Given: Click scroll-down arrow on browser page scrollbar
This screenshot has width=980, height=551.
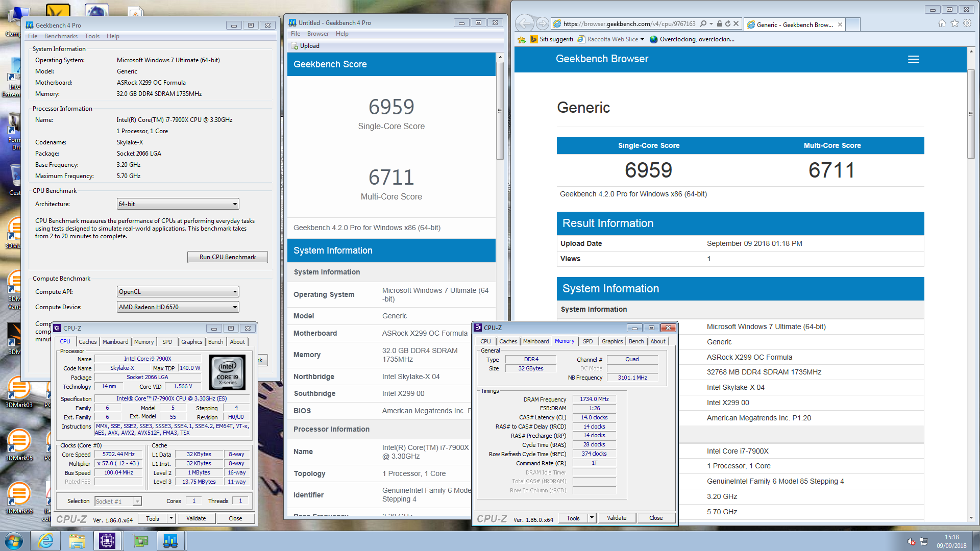Looking at the screenshot, I should [x=971, y=518].
